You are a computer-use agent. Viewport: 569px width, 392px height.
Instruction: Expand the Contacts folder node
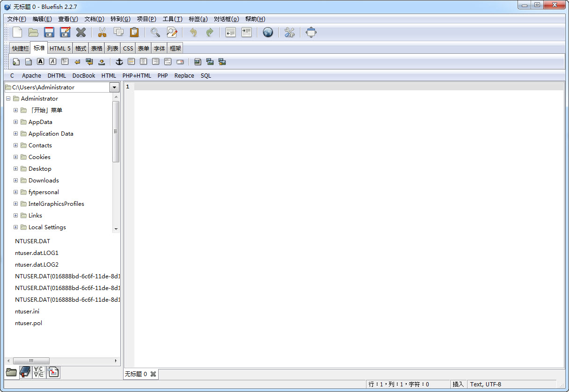[15, 145]
